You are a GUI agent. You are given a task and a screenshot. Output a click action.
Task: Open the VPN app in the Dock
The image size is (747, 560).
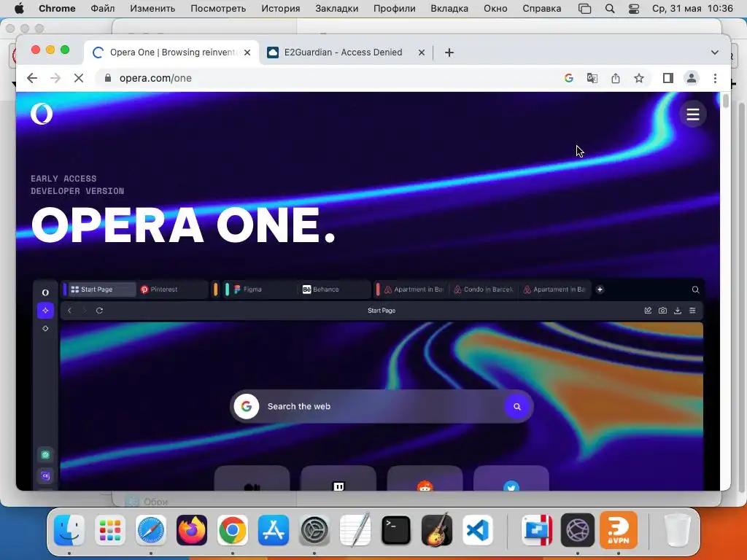619,529
